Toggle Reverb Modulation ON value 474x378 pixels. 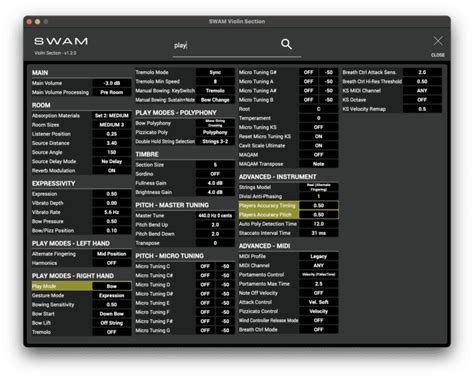pos(112,171)
